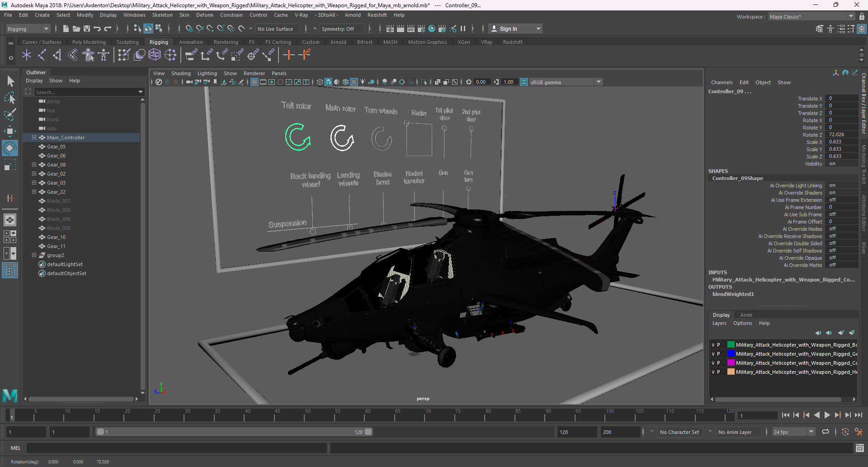Screen dimensions: 868x467
Task: Choose the Rotate tool in toolbox
Action: pyautogui.click(x=10, y=148)
